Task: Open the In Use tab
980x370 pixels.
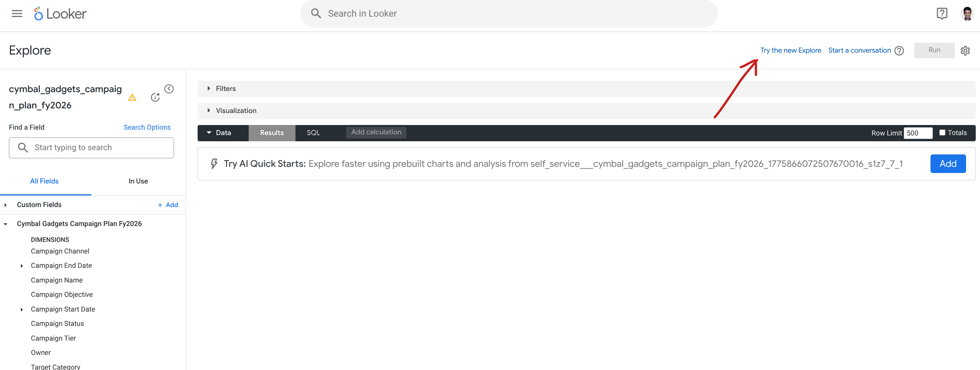Action: tap(138, 181)
